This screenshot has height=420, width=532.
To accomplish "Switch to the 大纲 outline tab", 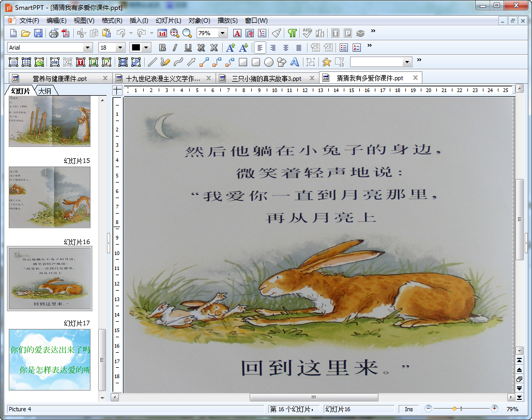I will [45, 91].
